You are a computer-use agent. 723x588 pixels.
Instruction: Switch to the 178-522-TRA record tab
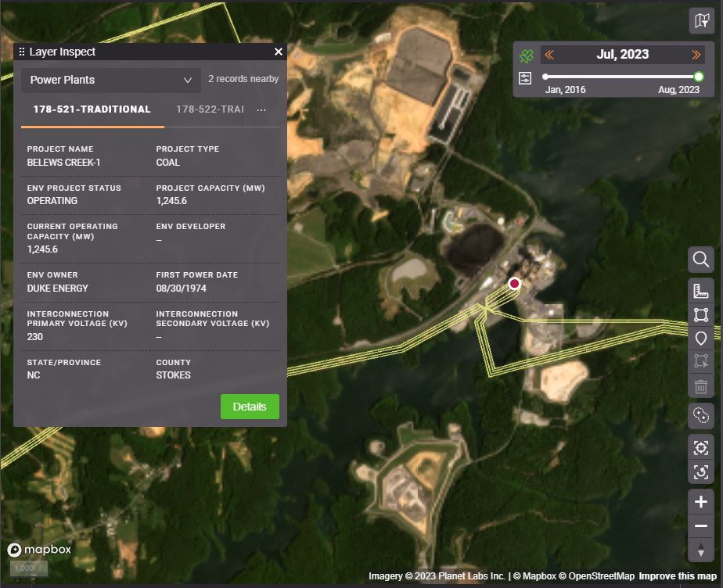210,109
